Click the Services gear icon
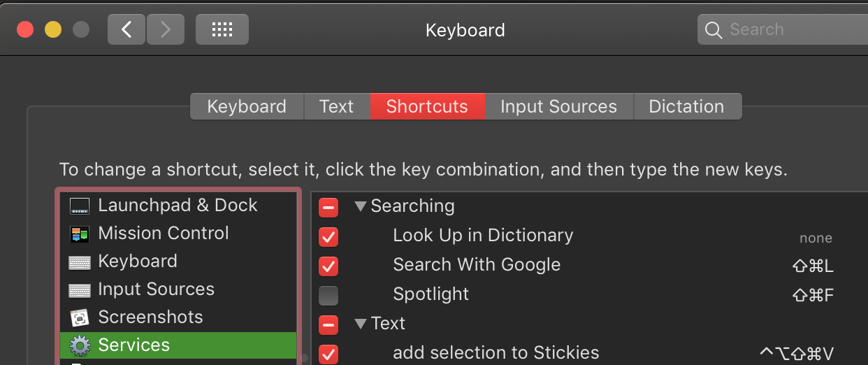 click(80, 345)
